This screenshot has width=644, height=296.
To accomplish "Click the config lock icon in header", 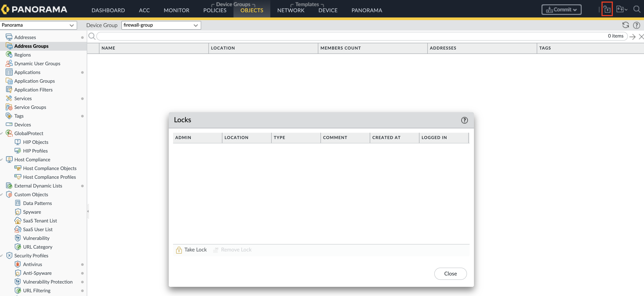I will [607, 10].
